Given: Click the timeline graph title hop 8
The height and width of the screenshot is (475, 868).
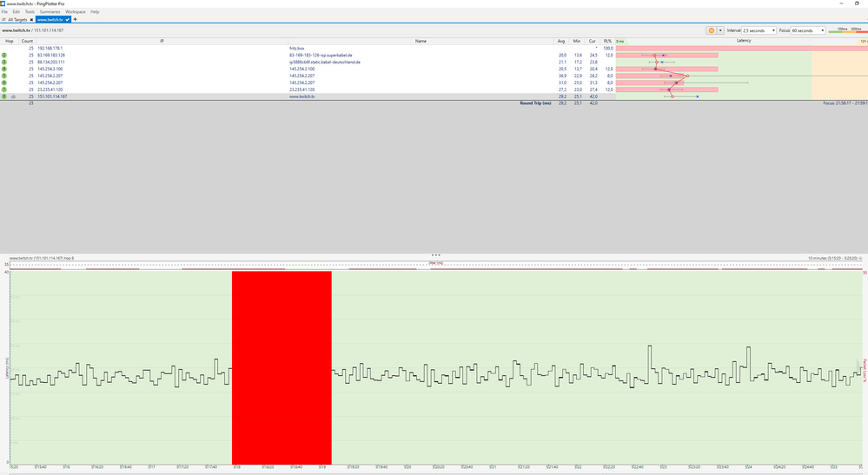Looking at the screenshot, I should coord(42,258).
